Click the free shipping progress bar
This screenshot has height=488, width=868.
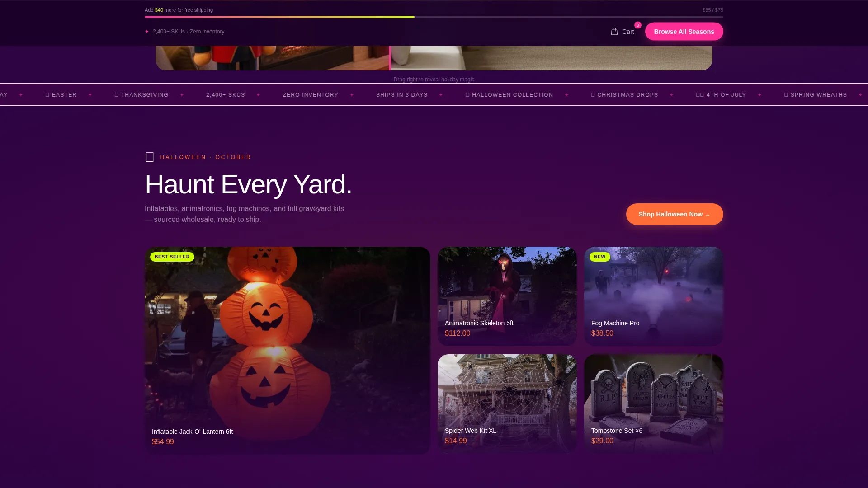(434, 17)
